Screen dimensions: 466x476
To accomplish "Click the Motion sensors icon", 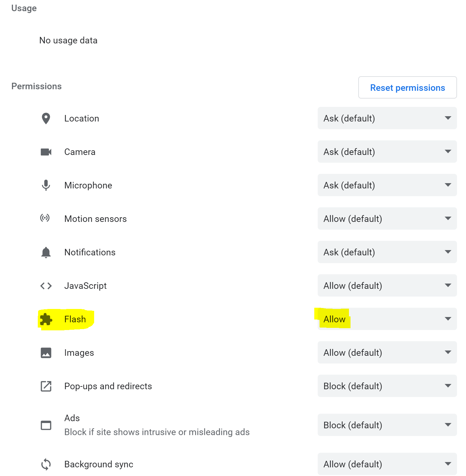I will (x=46, y=218).
